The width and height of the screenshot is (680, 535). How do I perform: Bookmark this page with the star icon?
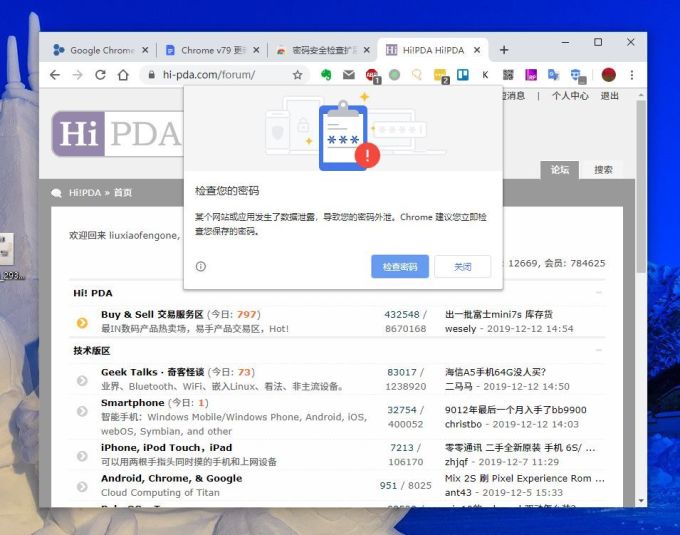pos(298,75)
